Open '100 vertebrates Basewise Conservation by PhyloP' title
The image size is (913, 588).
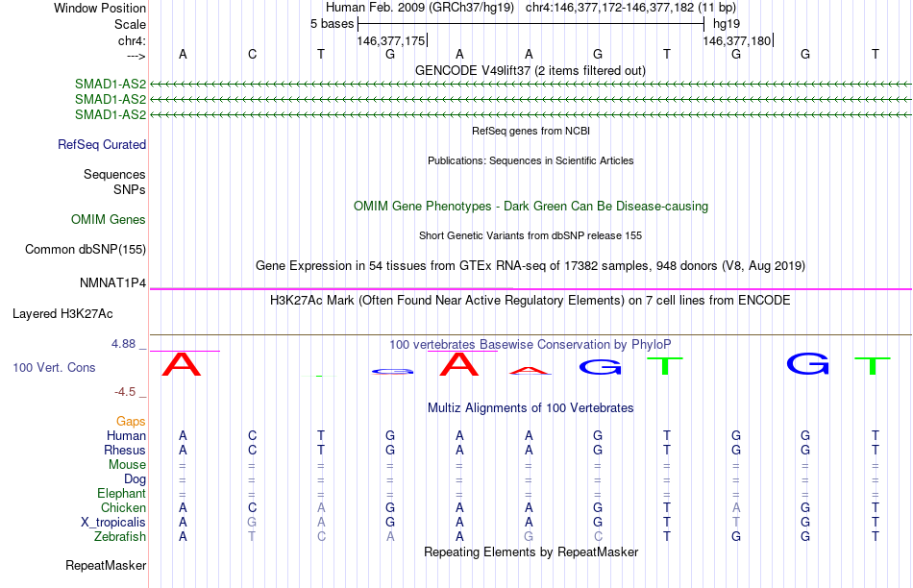(x=531, y=344)
